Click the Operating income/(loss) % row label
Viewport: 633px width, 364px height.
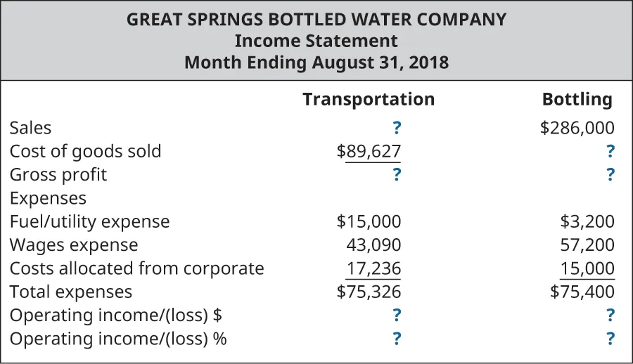(118, 339)
